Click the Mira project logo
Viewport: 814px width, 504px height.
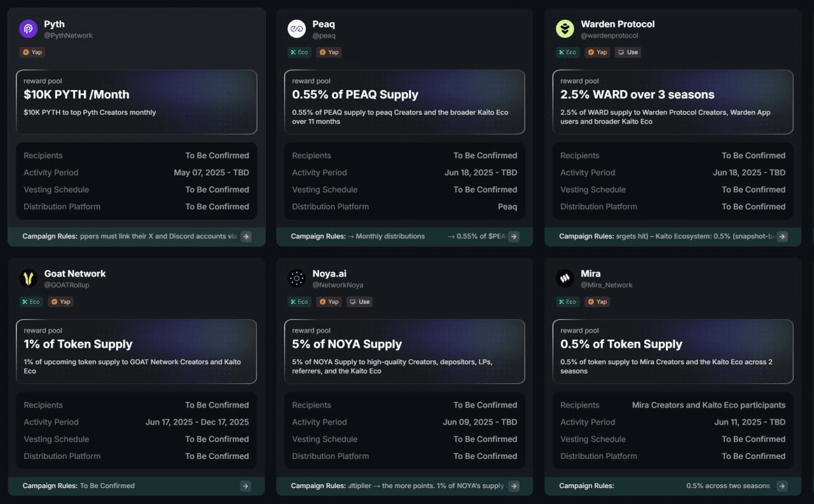[x=565, y=278]
